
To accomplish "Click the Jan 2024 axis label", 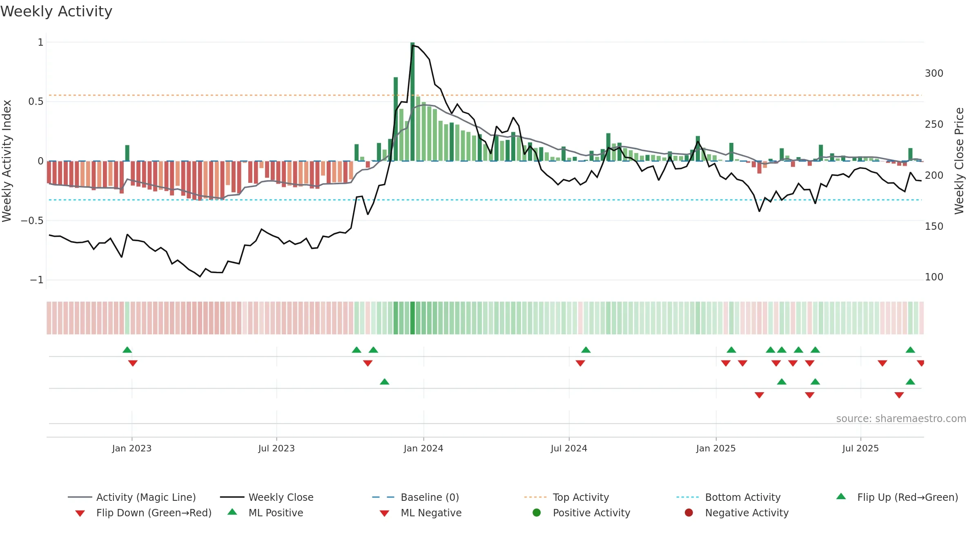I will pos(423,448).
